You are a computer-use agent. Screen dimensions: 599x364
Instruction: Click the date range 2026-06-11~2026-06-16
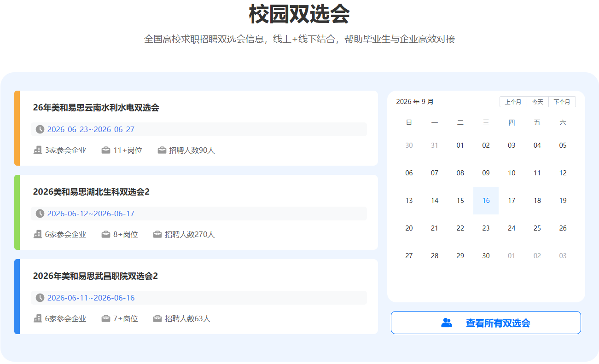point(91,298)
